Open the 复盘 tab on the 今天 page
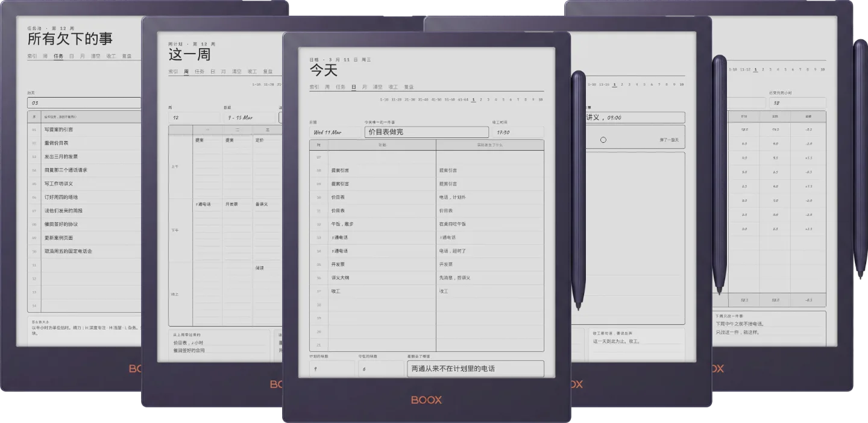Screen dimensions: 868x423 click(x=409, y=87)
